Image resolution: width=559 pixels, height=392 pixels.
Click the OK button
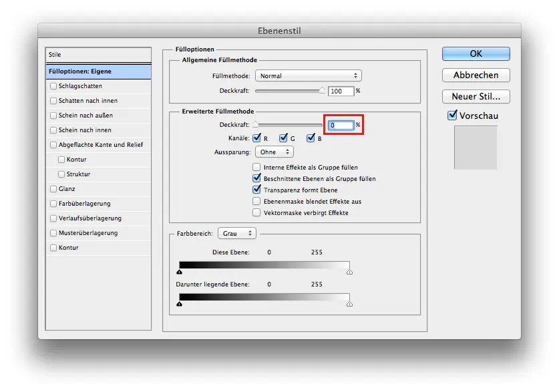point(476,53)
